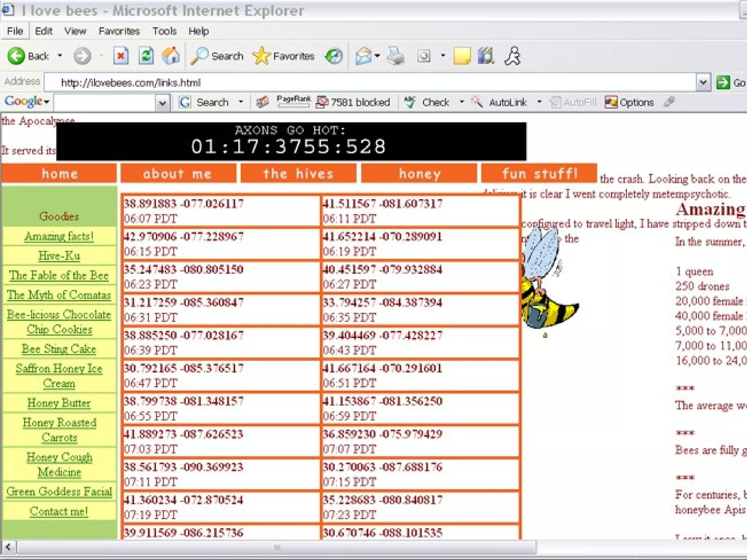Click the Mail envelope icon
Image resolution: width=747 pixels, height=560 pixels.
pos(363,56)
